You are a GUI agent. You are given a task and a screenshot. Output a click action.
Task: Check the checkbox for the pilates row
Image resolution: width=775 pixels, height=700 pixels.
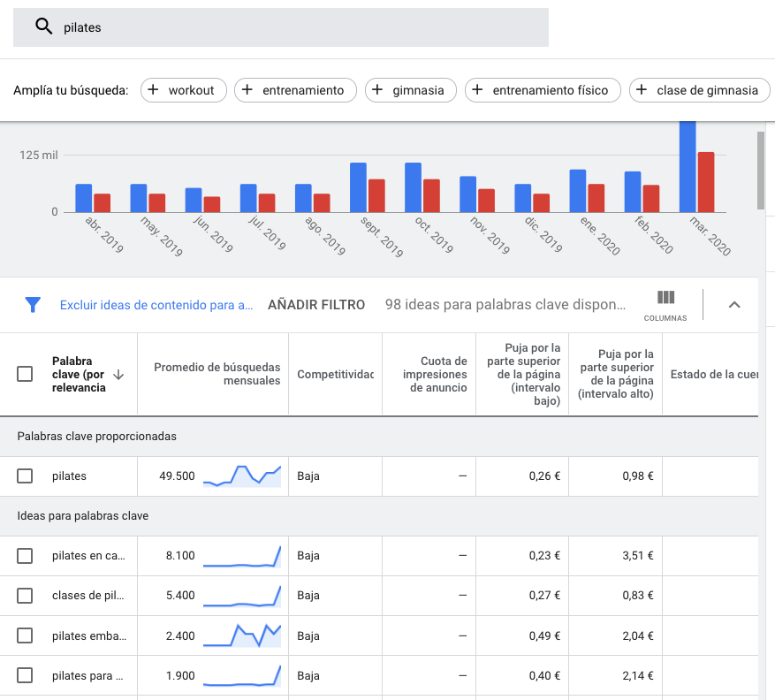pos(24,476)
